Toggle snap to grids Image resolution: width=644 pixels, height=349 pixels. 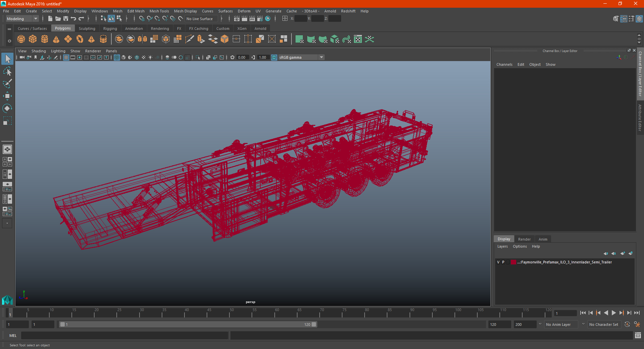pos(142,19)
